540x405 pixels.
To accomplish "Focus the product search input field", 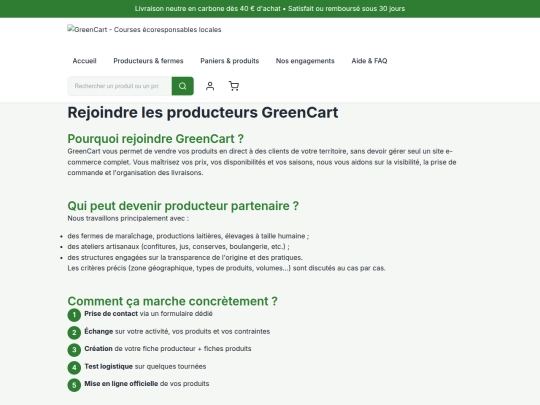I will [120, 86].
